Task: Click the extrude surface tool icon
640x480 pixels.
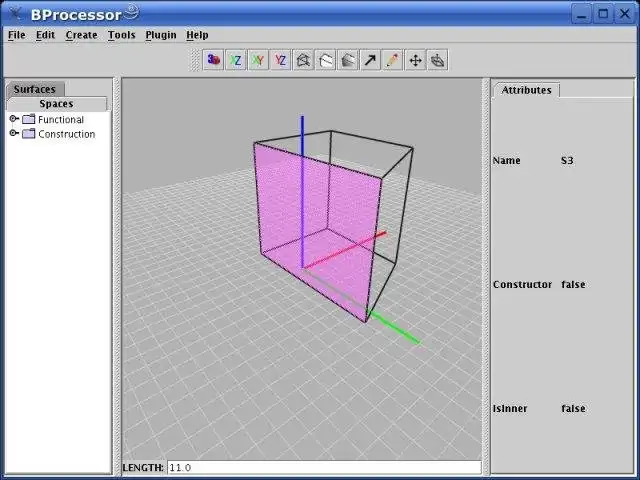Action: 438,60
